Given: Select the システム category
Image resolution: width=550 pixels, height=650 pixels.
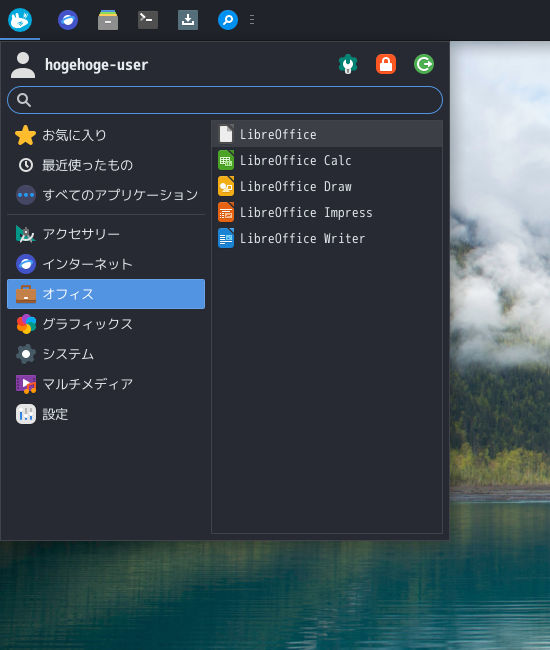Looking at the screenshot, I should point(106,354).
